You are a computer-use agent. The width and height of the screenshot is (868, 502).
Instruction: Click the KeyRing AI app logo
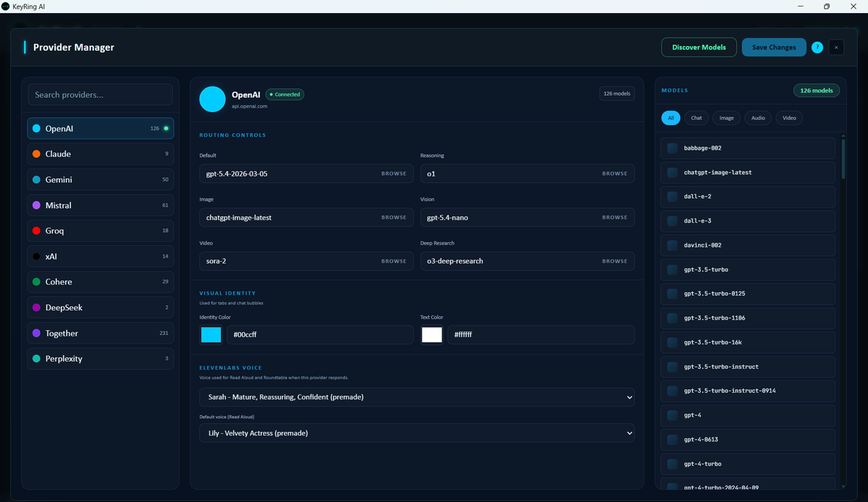(x=6, y=7)
